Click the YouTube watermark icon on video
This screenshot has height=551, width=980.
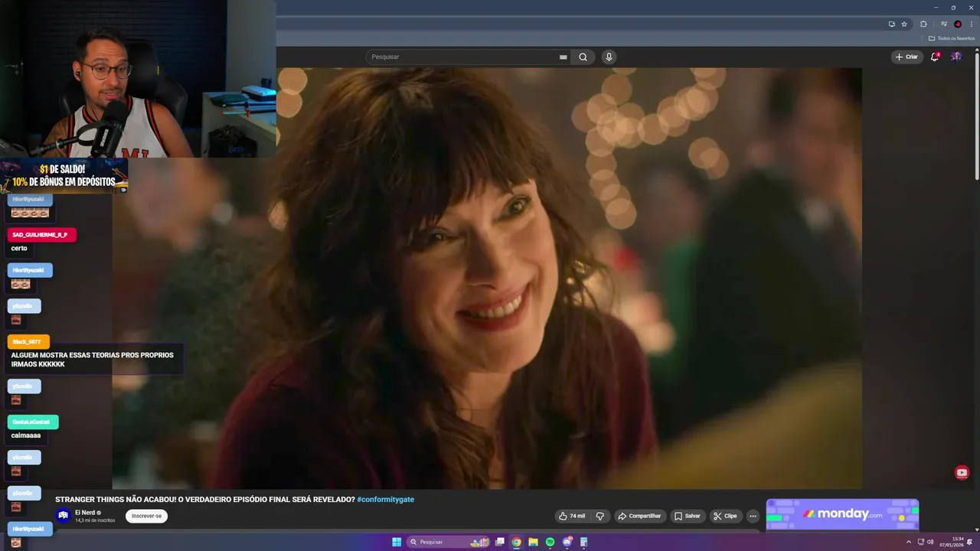(962, 473)
